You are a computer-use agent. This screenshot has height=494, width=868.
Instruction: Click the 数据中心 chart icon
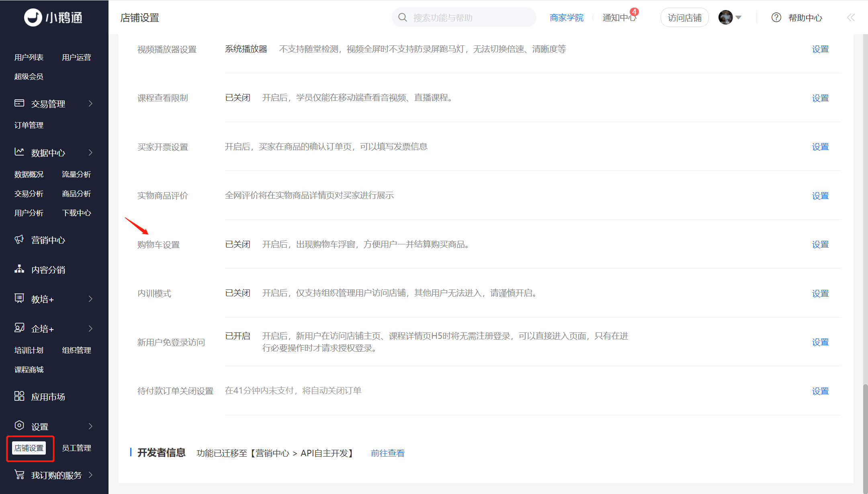pos(19,152)
